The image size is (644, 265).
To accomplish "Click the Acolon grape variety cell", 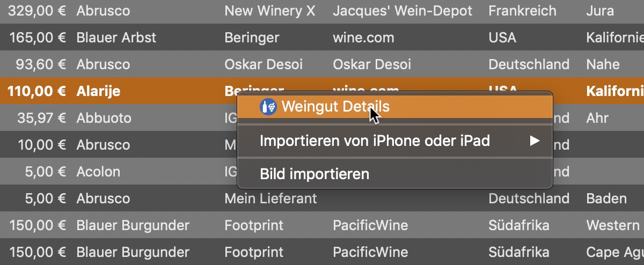I will 98,172.
